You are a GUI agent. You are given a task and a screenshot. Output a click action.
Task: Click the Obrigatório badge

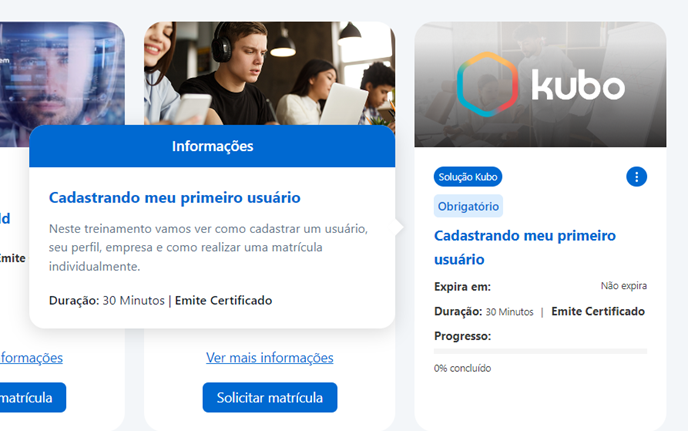(x=468, y=206)
